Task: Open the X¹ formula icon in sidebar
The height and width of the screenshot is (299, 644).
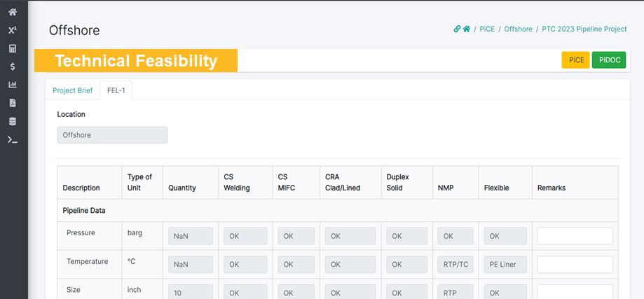Action: [13, 30]
